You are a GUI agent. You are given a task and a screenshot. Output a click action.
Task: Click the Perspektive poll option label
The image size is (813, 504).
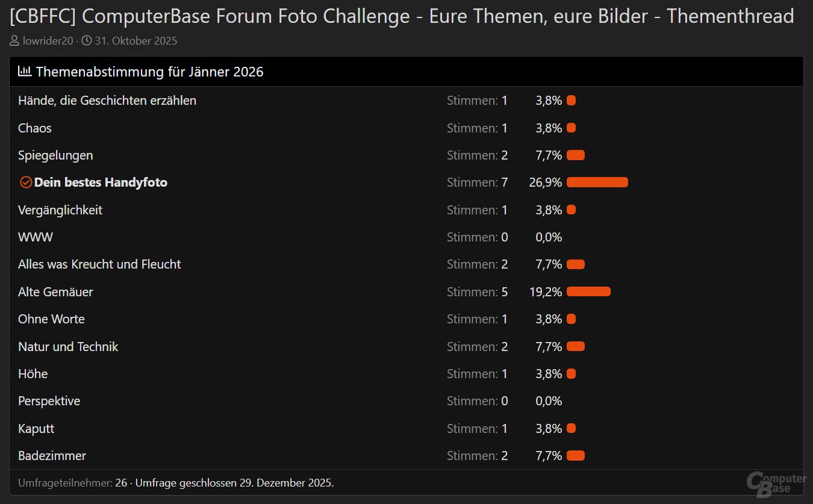(x=49, y=401)
